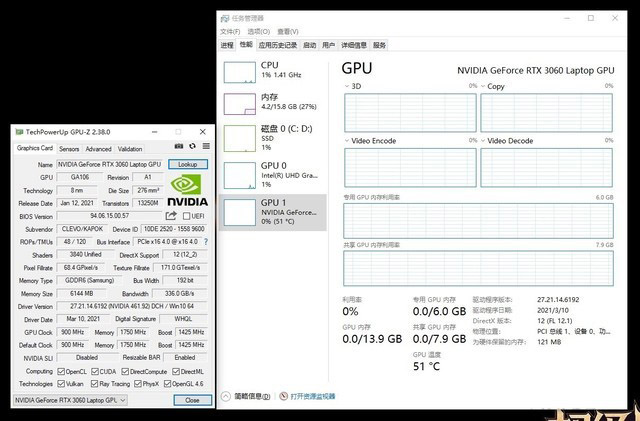Open the Video Decode graph dropdown

click(483, 141)
